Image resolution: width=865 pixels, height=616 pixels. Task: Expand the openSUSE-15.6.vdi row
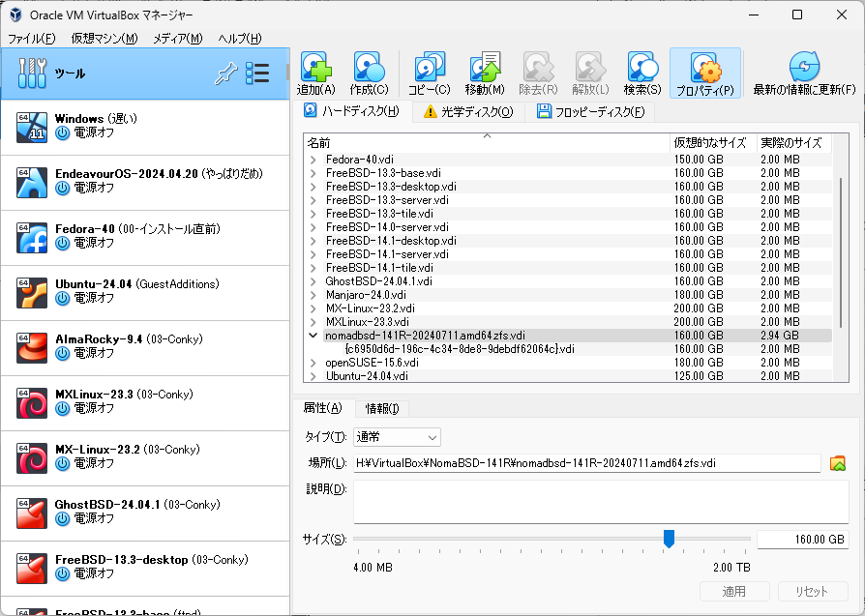click(313, 363)
